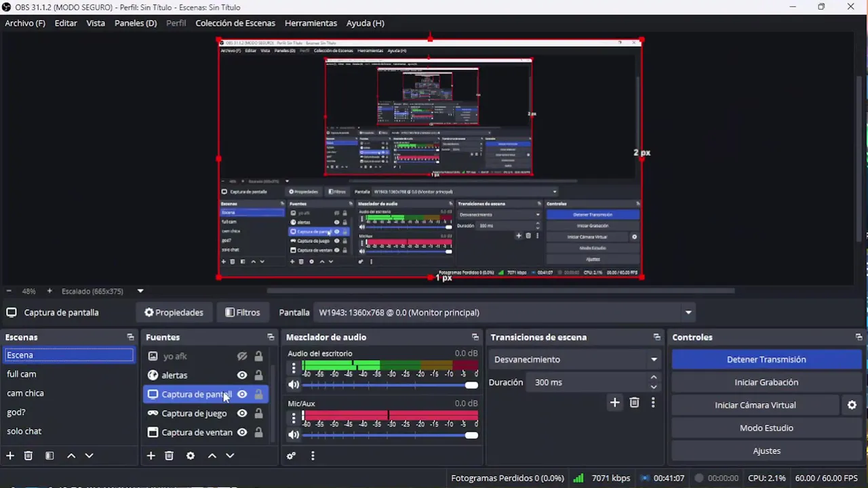Enable Modo Estudio button
This screenshot has width=868, height=488.
[x=766, y=428]
